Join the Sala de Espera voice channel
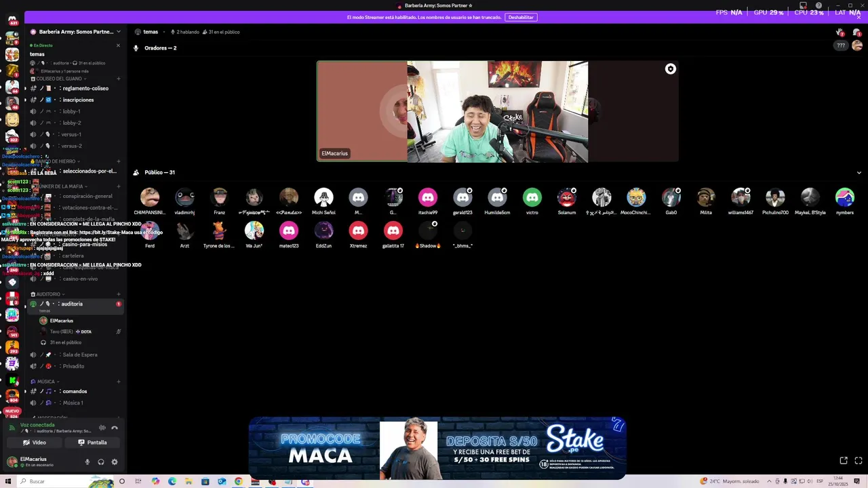Image resolution: width=868 pixels, height=488 pixels. pos(75,354)
